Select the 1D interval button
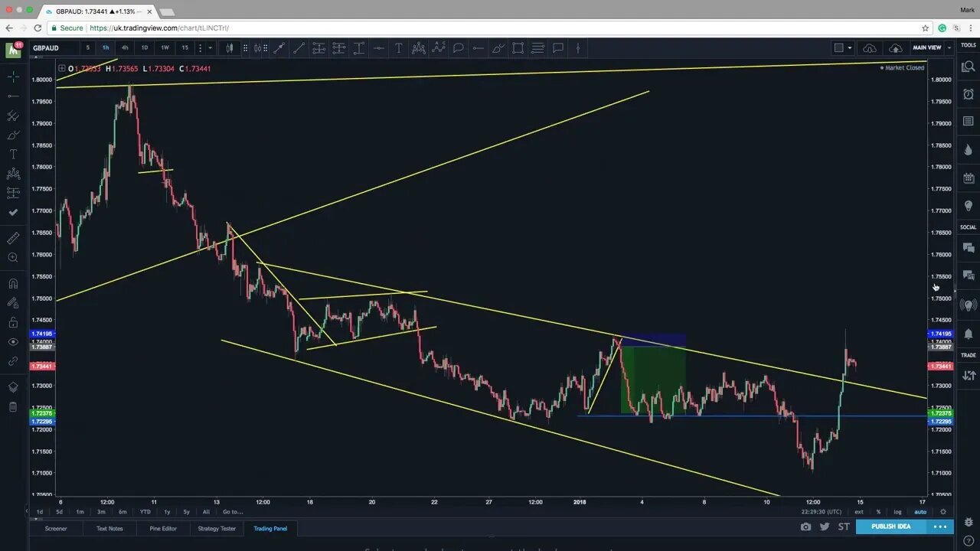Screen dimensions: 980x551 click(x=144, y=47)
